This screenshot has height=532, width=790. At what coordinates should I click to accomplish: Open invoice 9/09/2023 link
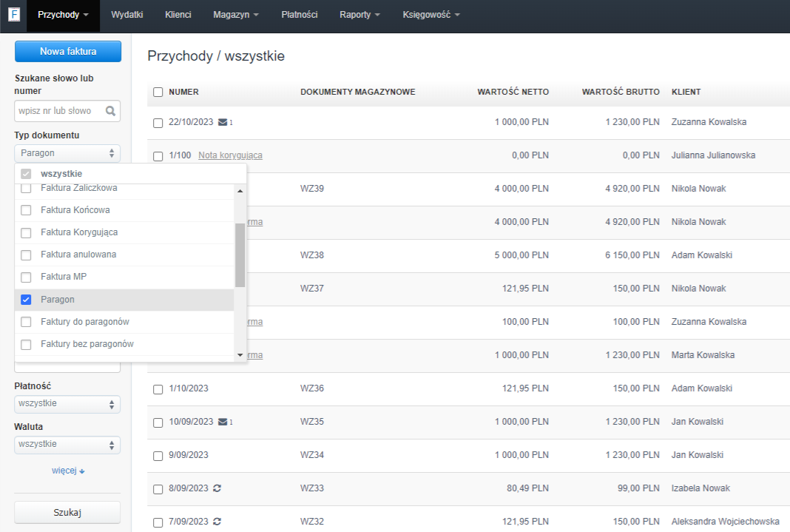point(189,455)
